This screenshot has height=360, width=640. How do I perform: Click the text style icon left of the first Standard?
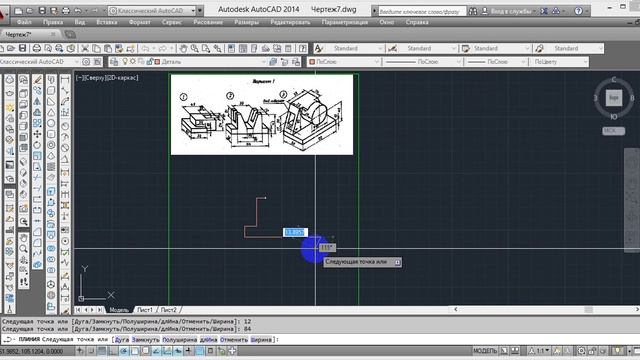[319, 49]
